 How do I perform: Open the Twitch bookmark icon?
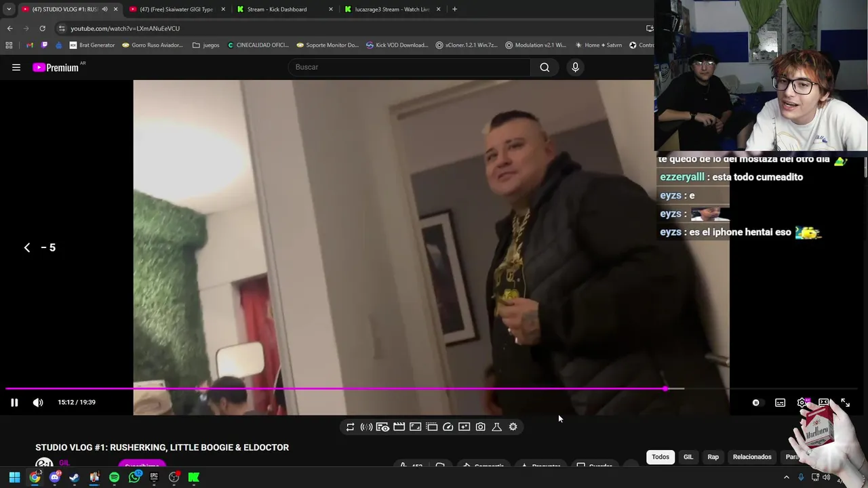[x=45, y=45]
